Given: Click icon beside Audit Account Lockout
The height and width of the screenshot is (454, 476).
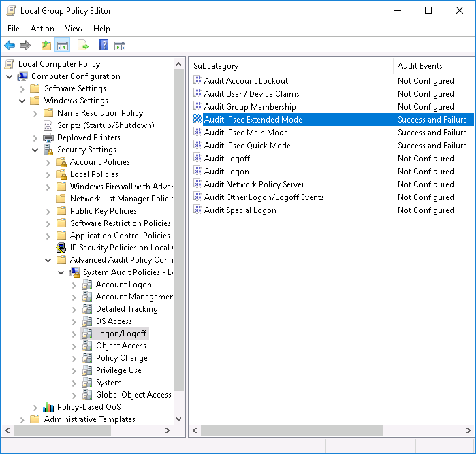Looking at the screenshot, I should pyautogui.click(x=197, y=80).
